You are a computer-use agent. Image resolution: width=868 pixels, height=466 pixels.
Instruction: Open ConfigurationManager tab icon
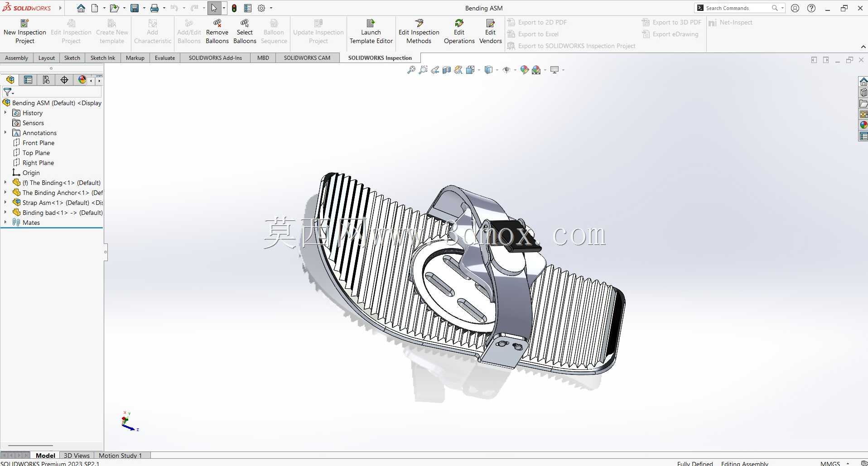pyautogui.click(x=46, y=80)
